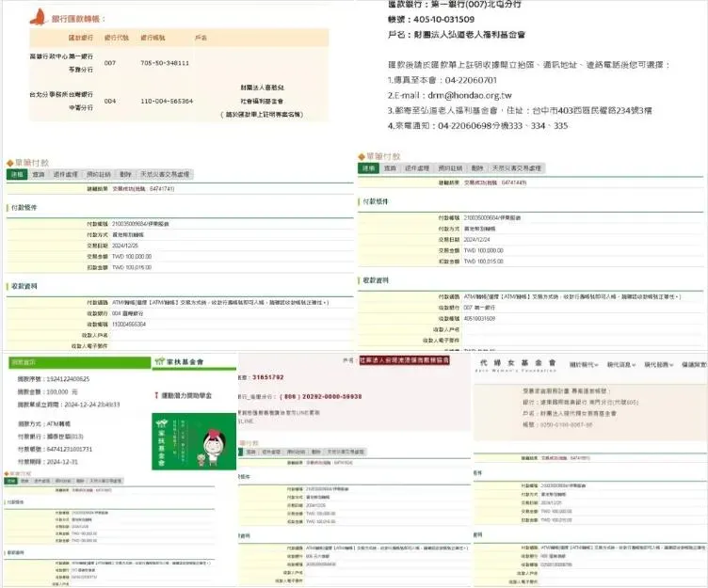The width and height of the screenshot is (708, 588).
Task: Click the 家扶基金會 tree logo in the header
Action: click(x=159, y=361)
